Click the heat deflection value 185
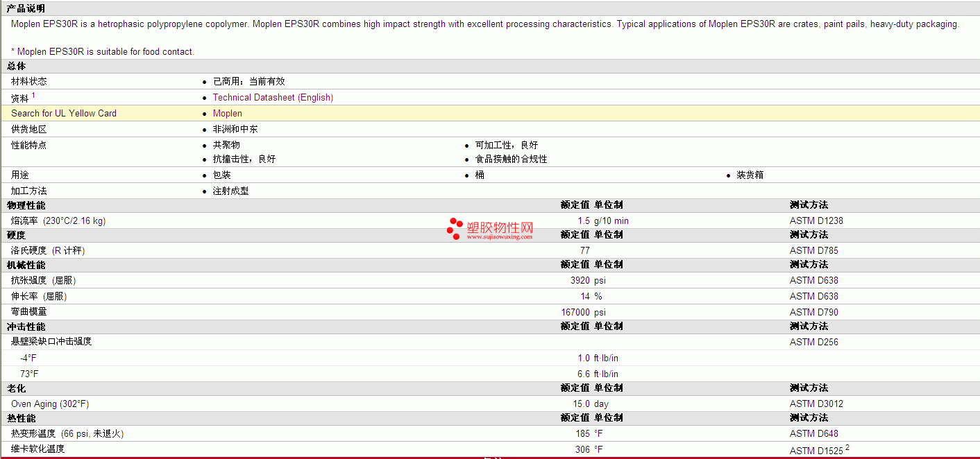980x459 pixels. tap(582, 434)
